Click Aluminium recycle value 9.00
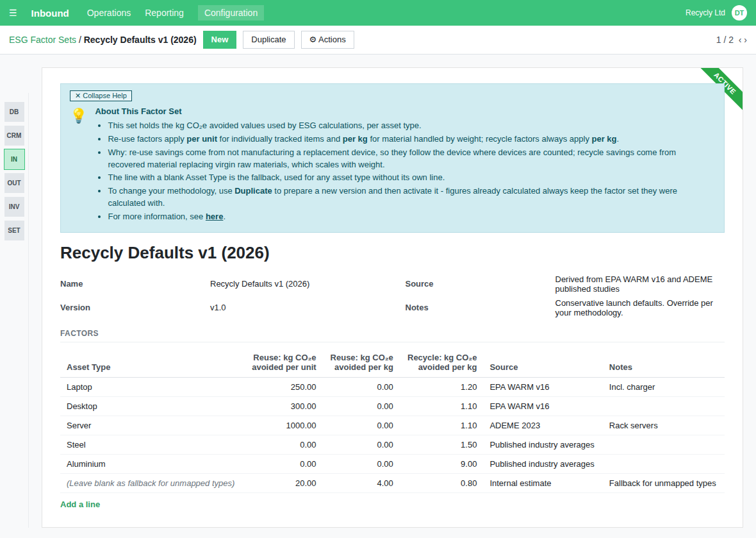Screen dimensions: 756x538 point(468,464)
